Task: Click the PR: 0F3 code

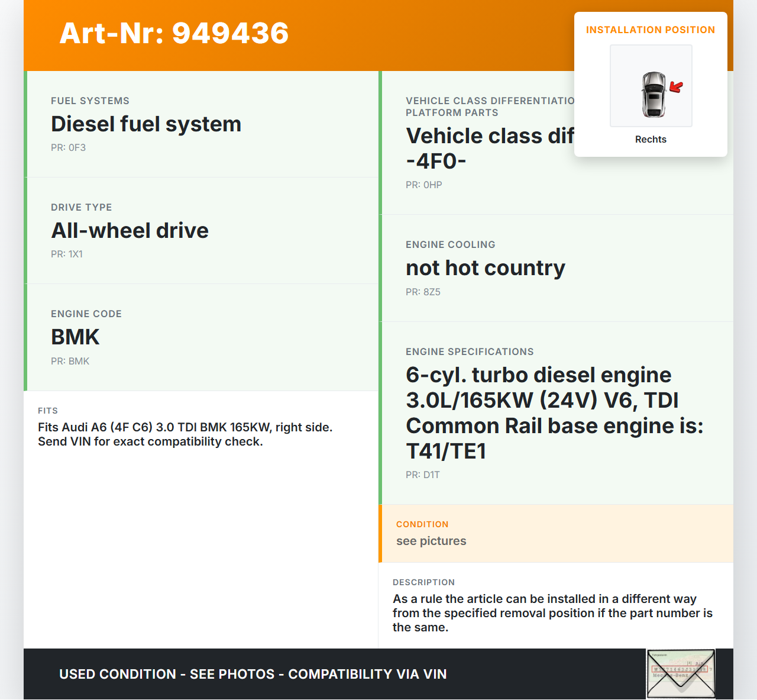Action: click(68, 148)
